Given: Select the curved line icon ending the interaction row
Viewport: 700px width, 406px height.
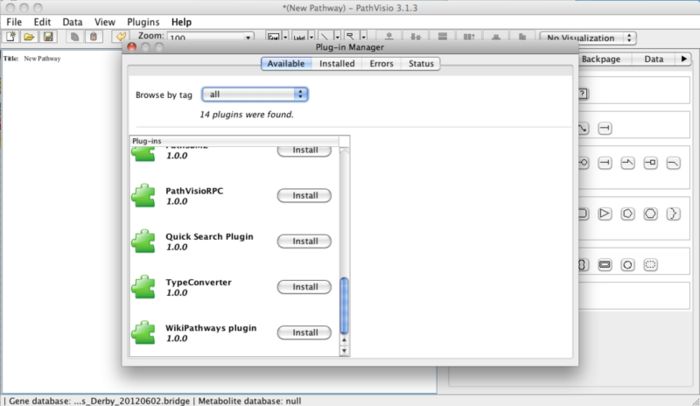Looking at the screenshot, I should click(x=673, y=163).
